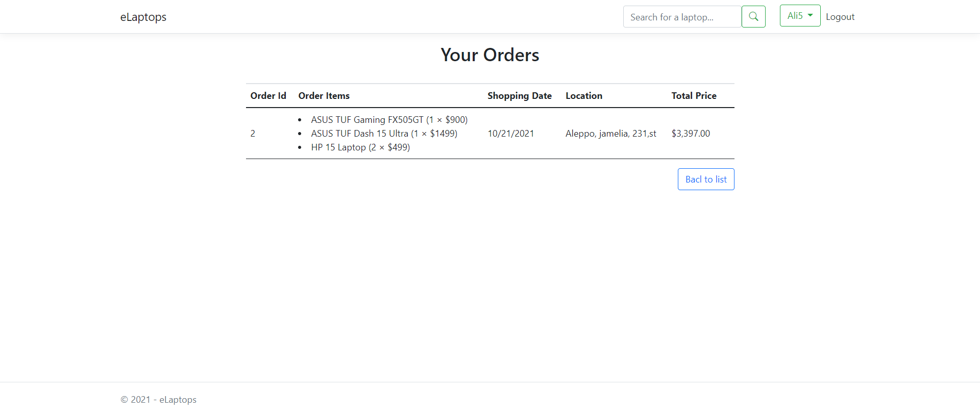Click the eLaptops footer copyright text
This screenshot has width=980, height=416.
[x=158, y=400]
